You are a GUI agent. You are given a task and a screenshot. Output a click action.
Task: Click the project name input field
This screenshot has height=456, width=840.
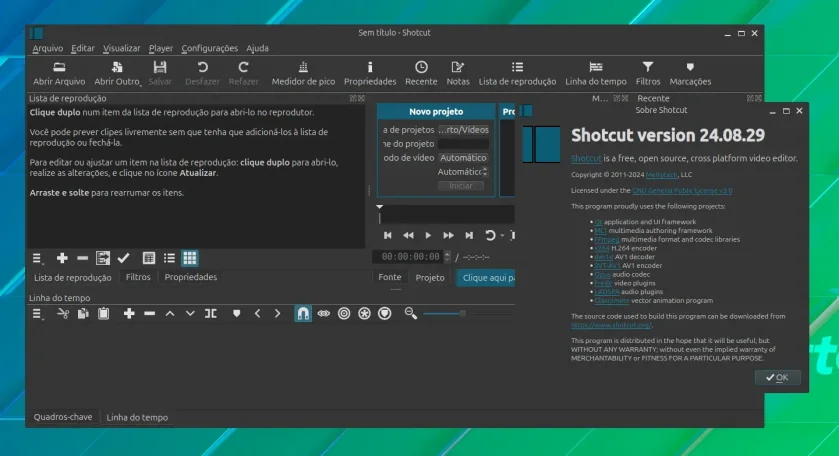(463, 144)
